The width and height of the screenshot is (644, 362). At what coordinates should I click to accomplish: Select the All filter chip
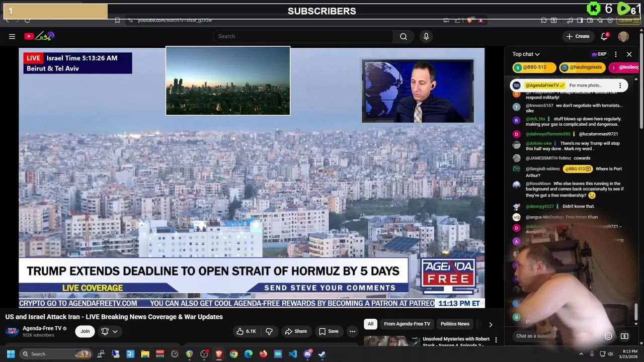pyautogui.click(x=370, y=324)
